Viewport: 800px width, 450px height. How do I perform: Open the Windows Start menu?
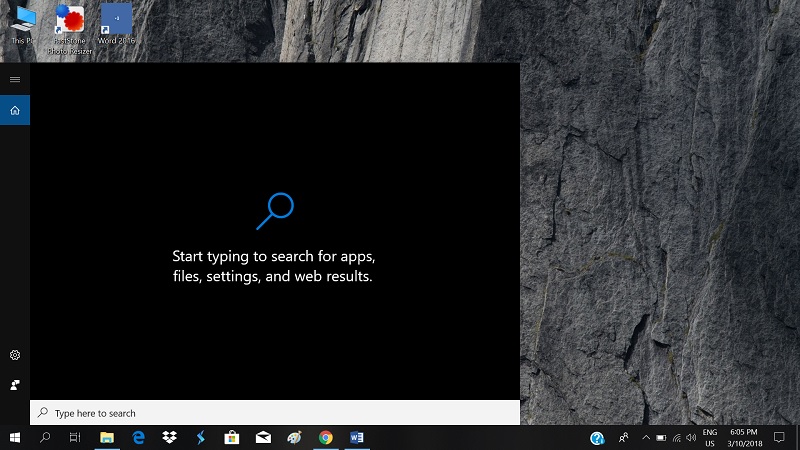coord(15,437)
